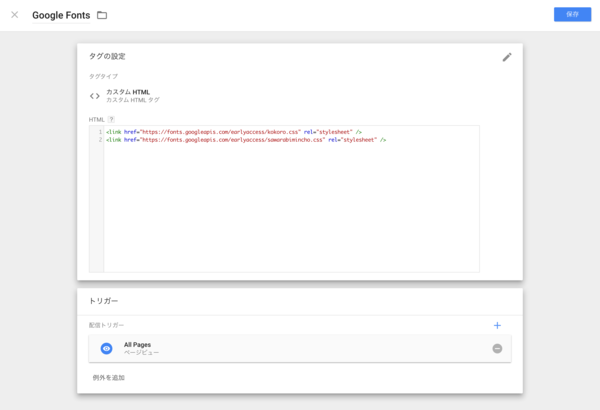Click line 2 sawarabimincho.css link code
The width and height of the screenshot is (600, 410).
246,140
